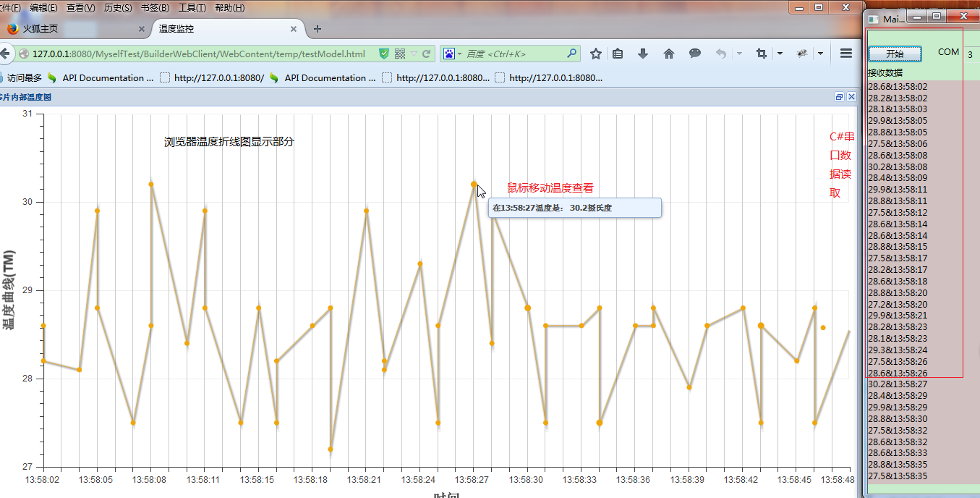Click the magnifier search icon in search box
The image size is (980, 498).
click(572, 54)
